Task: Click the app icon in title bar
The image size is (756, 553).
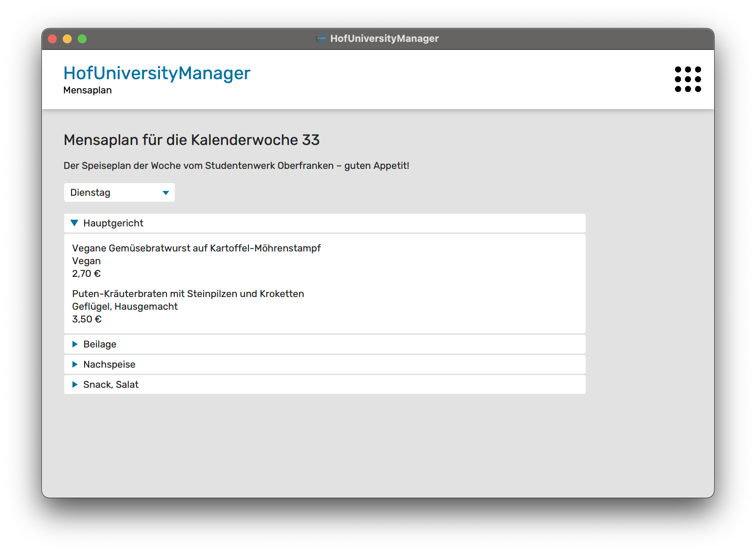Action: 321,38
